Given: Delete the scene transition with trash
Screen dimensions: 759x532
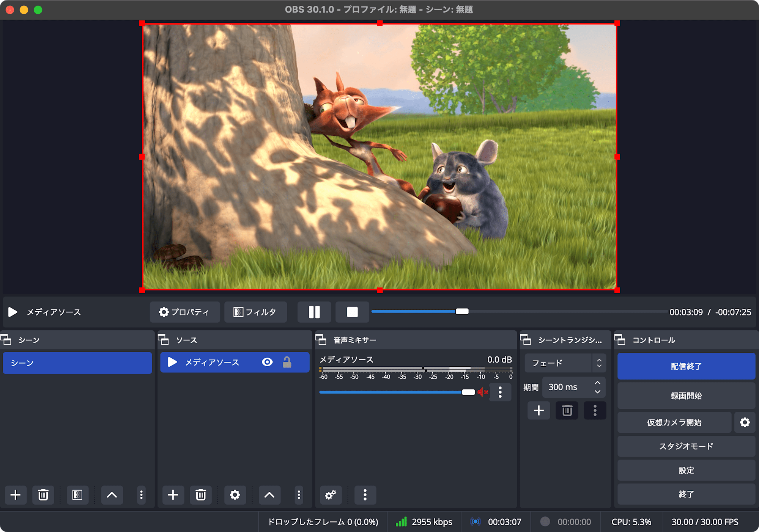Looking at the screenshot, I should click(567, 410).
